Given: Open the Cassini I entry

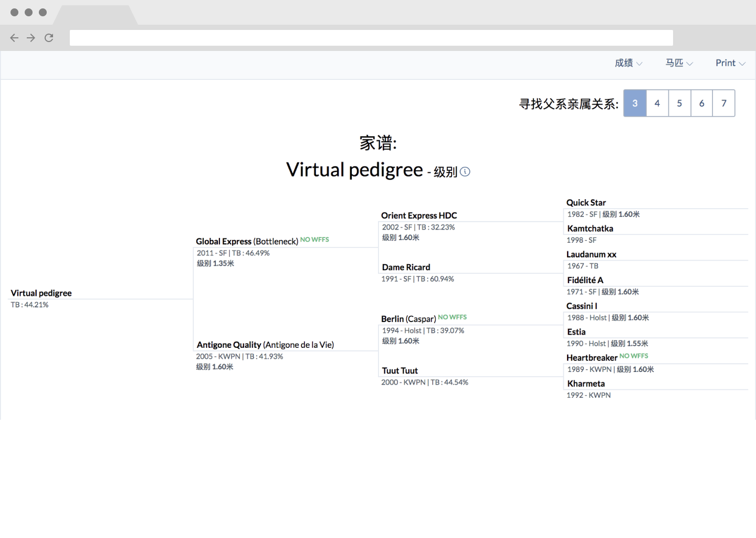Looking at the screenshot, I should [x=582, y=306].
